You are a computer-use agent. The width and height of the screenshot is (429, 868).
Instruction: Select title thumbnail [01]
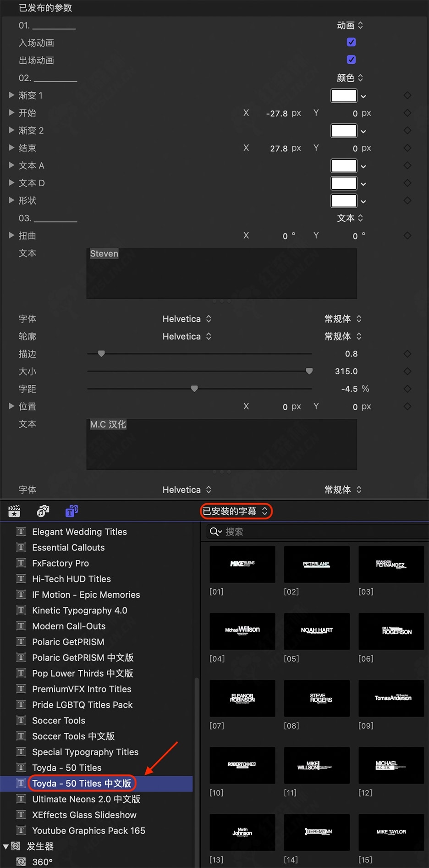coord(242,564)
